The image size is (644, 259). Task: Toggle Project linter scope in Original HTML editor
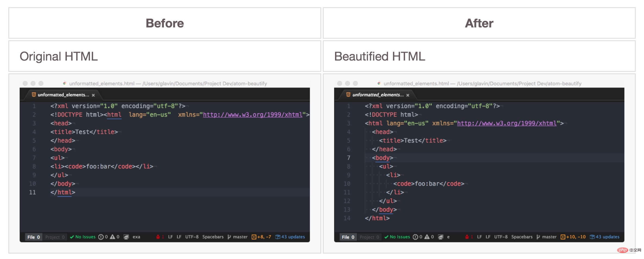[55, 237]
